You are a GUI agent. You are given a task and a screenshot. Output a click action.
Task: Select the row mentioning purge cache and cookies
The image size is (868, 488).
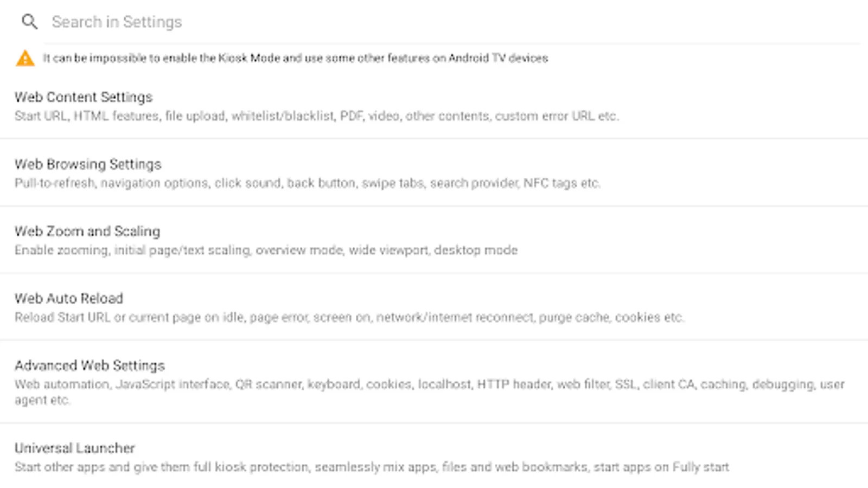434,308
